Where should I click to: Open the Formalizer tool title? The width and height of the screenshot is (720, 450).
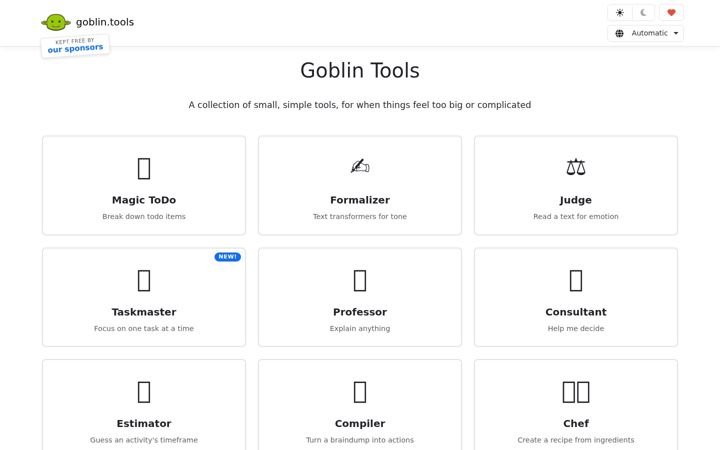tap(360, 200)
